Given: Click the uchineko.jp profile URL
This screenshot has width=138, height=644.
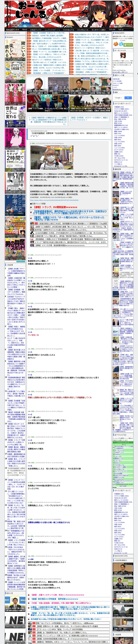Looking at the screenshot, I should tap(119, 70).
